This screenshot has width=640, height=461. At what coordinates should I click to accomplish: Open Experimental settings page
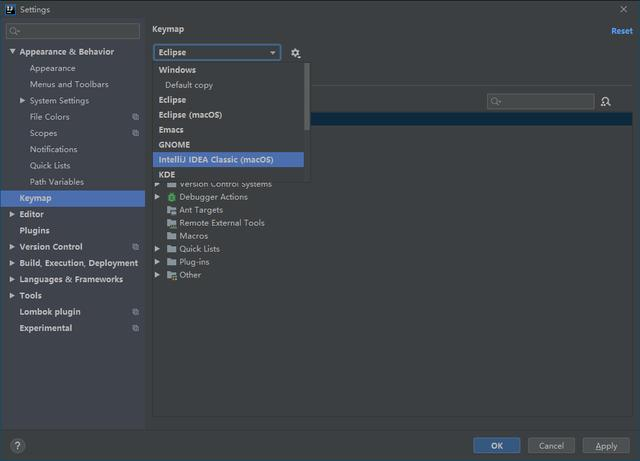pyautogui.click(x=46, y=328)
